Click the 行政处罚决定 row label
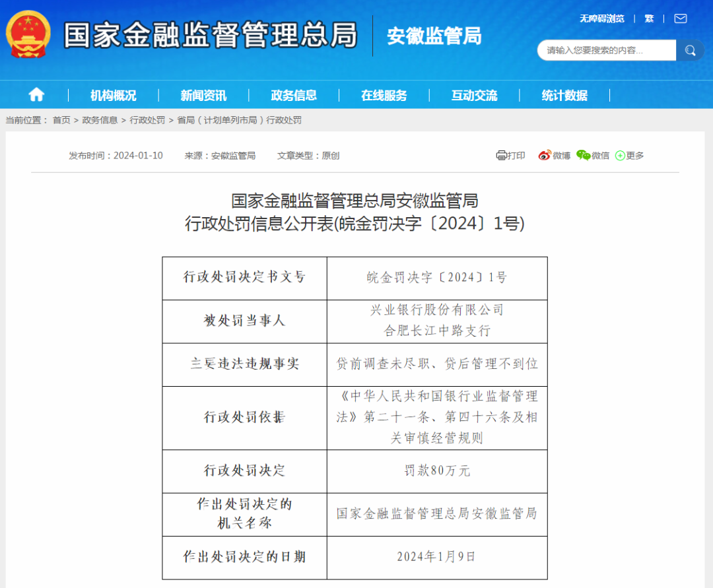Image resolution: width=713 pixels, height=588 pixels. [x=245, y=471]
